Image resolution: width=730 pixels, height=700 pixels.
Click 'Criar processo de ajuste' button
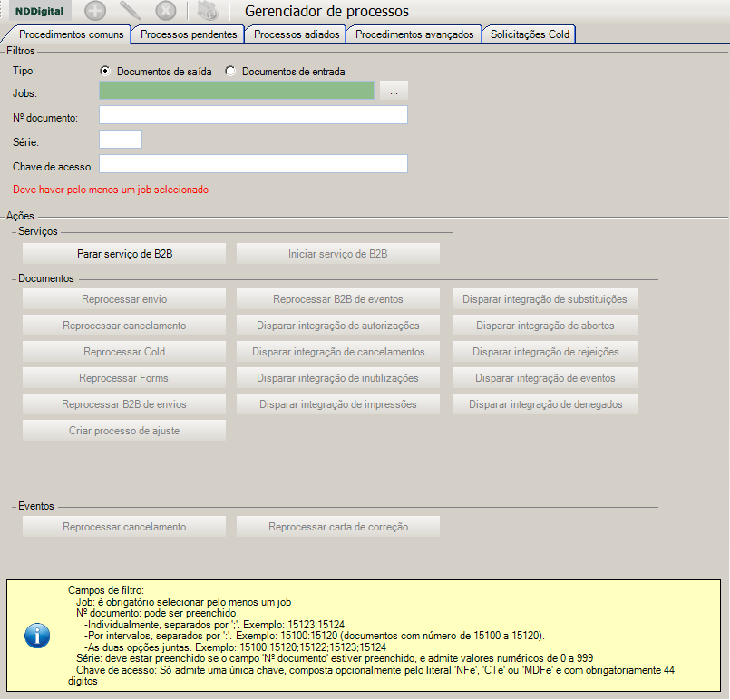point(124,431)
